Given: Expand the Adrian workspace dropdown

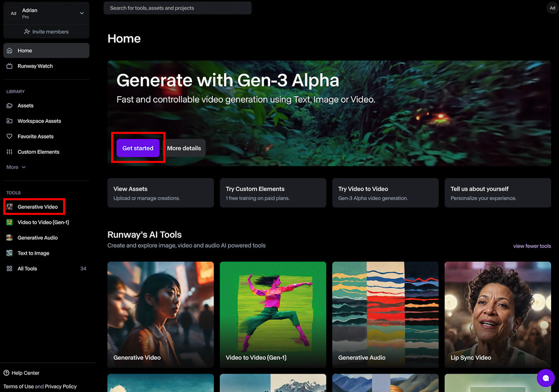Looking at the screenshot, I should (82, 13).
